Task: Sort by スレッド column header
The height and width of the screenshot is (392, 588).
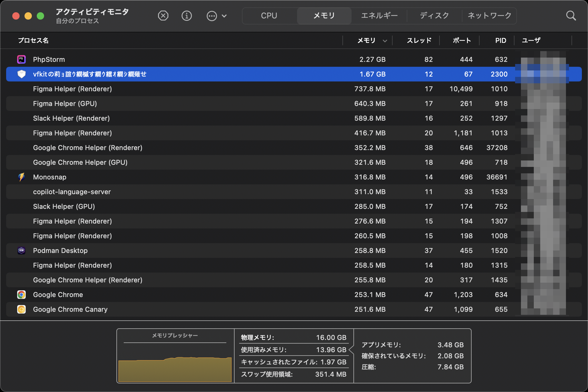Action: pyautogui.click(x=419, y=40)
